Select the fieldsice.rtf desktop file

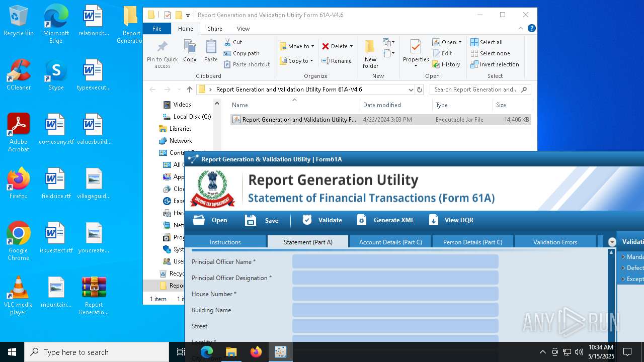click(56, 184)
